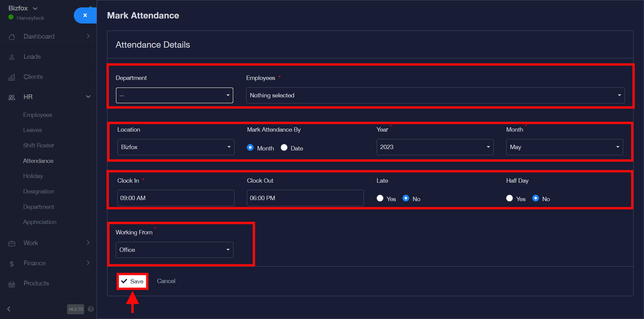644x319 pixels.
Task: Select Yes for the Half Day option
Action: [509, 198]
